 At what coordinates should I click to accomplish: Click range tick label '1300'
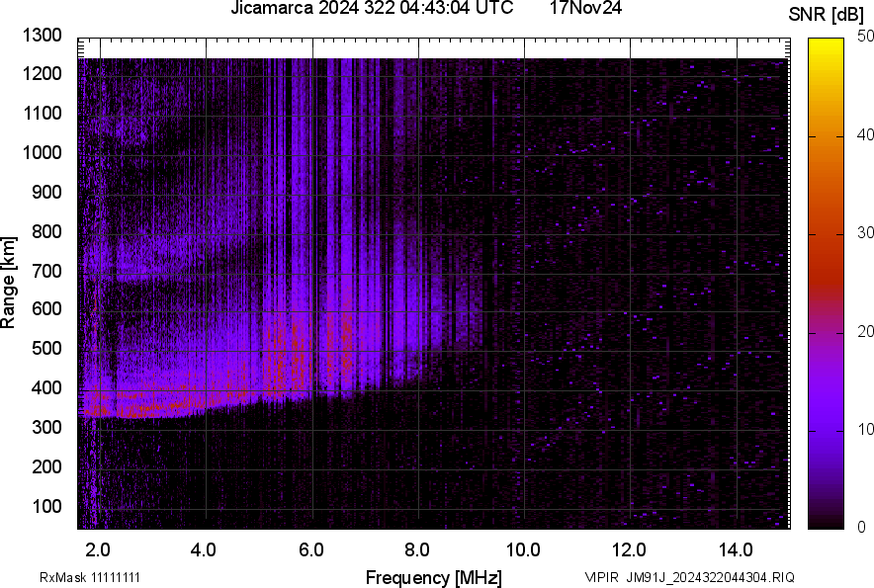tap(43, 36)
